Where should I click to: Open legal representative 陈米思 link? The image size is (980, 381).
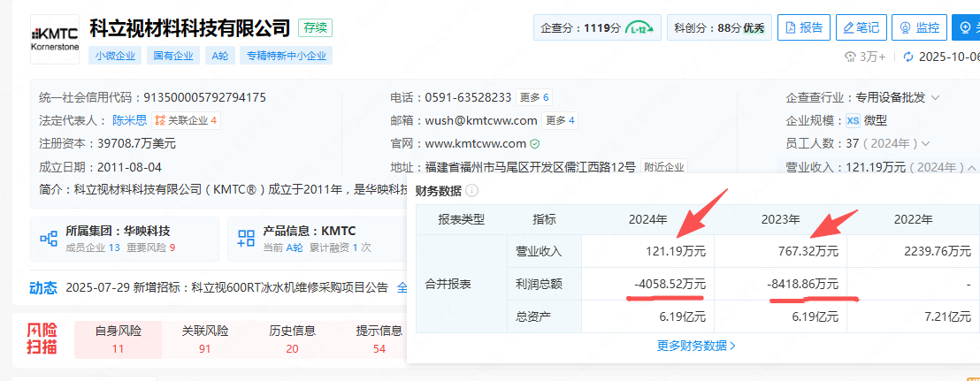click(129, 120)
